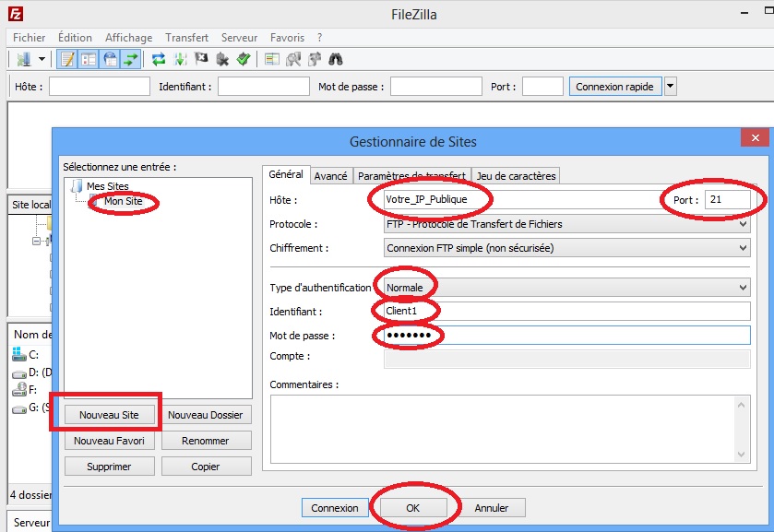Click the cancel operation flag icon
Screen dimensions: 774x532
[x=201, y=60]
